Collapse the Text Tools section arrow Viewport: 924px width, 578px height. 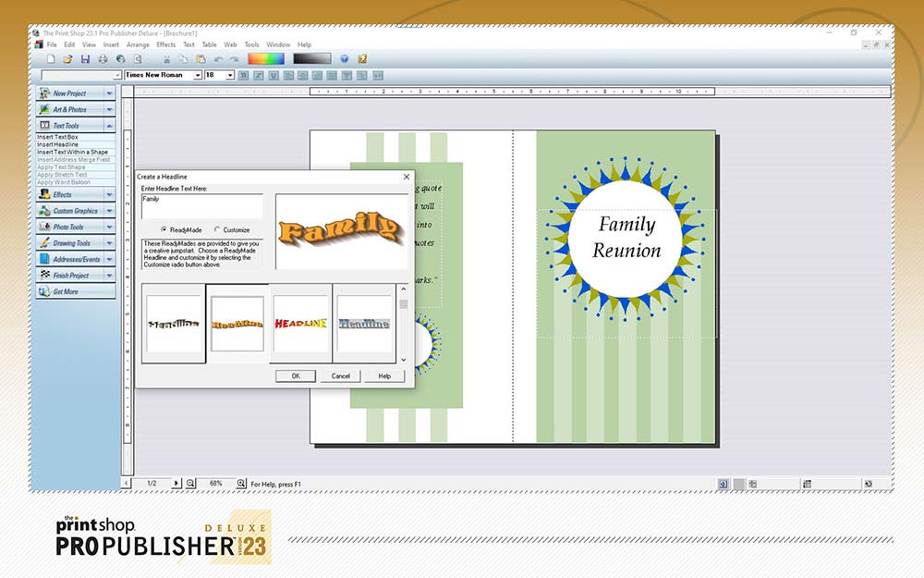point(110,126)
